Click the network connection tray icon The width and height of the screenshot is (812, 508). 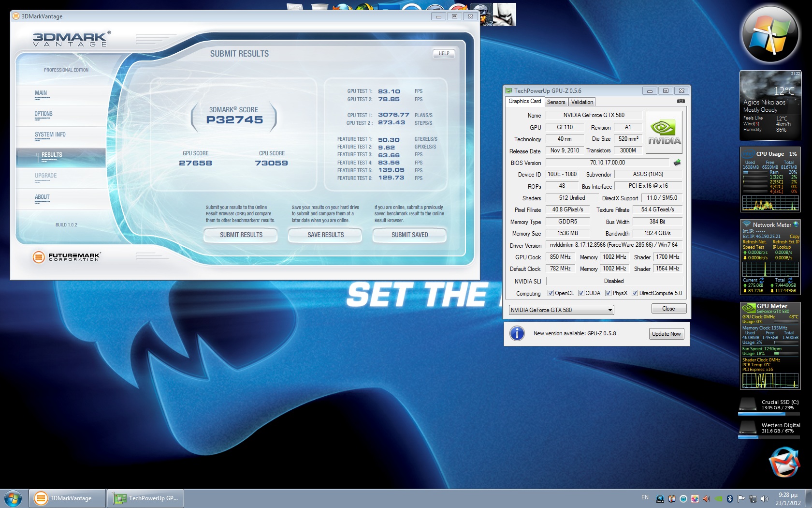(753, 498)
